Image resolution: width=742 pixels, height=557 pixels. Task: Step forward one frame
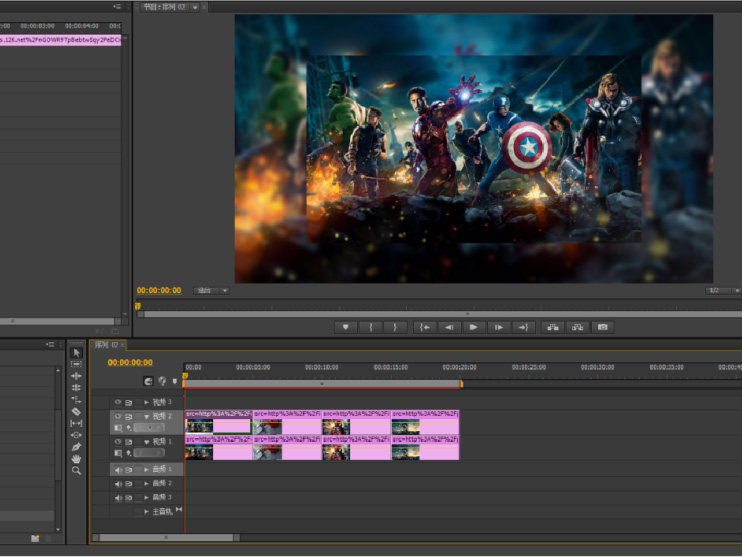coord(498,327)
